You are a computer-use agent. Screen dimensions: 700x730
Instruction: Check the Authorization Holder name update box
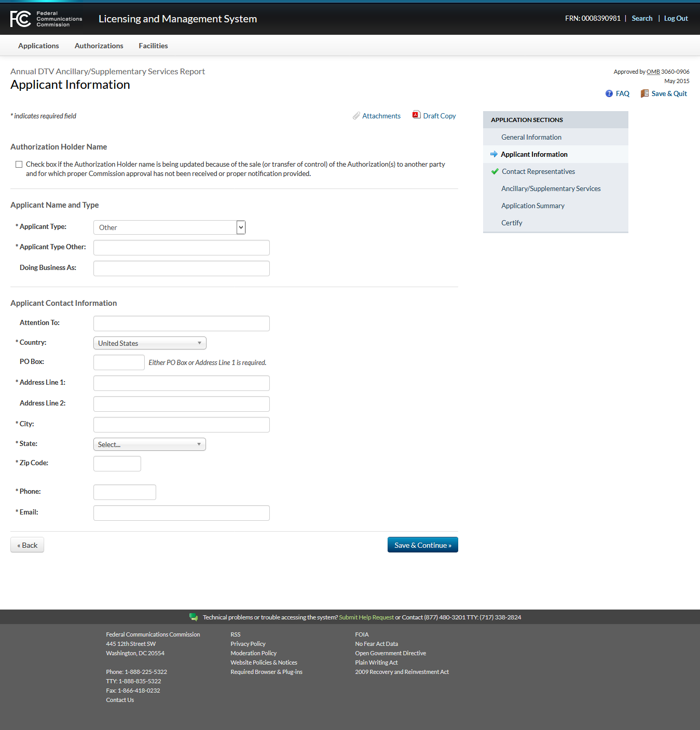(x=19, y=165)
